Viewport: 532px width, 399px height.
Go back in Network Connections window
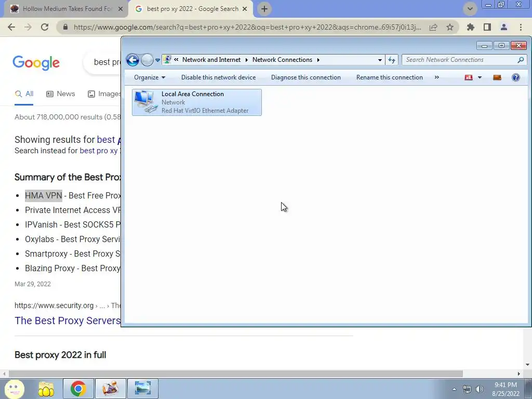pos(132,60)
